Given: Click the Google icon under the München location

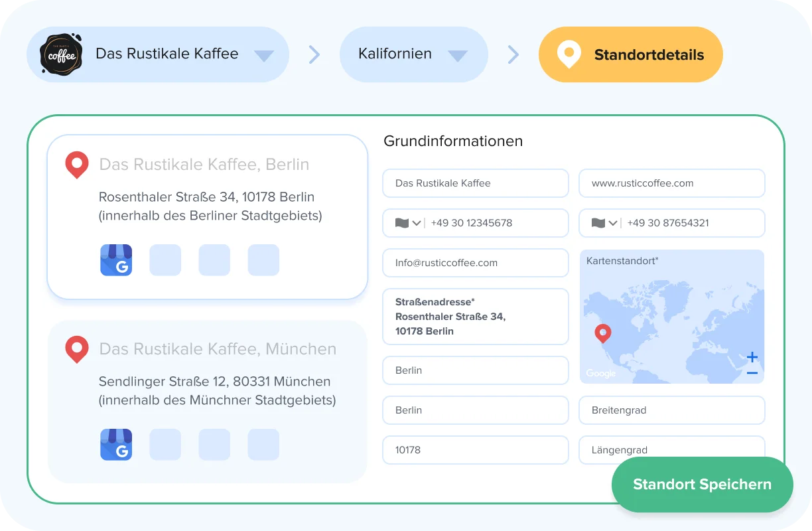Looking at the screenshot, I should (x=116, y=445).
